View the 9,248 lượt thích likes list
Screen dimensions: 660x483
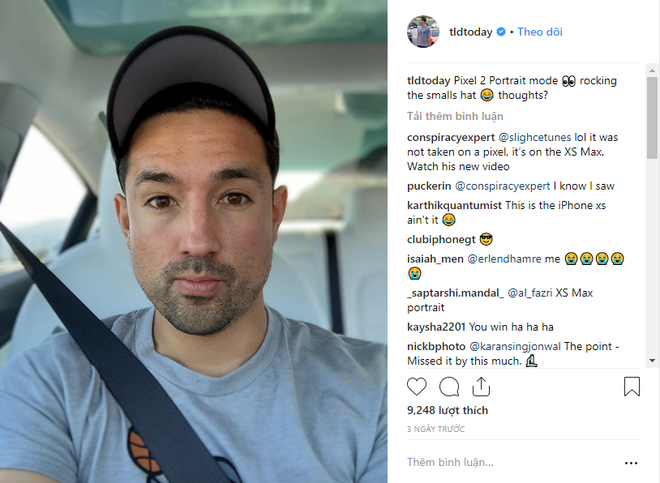pos(447,410)
